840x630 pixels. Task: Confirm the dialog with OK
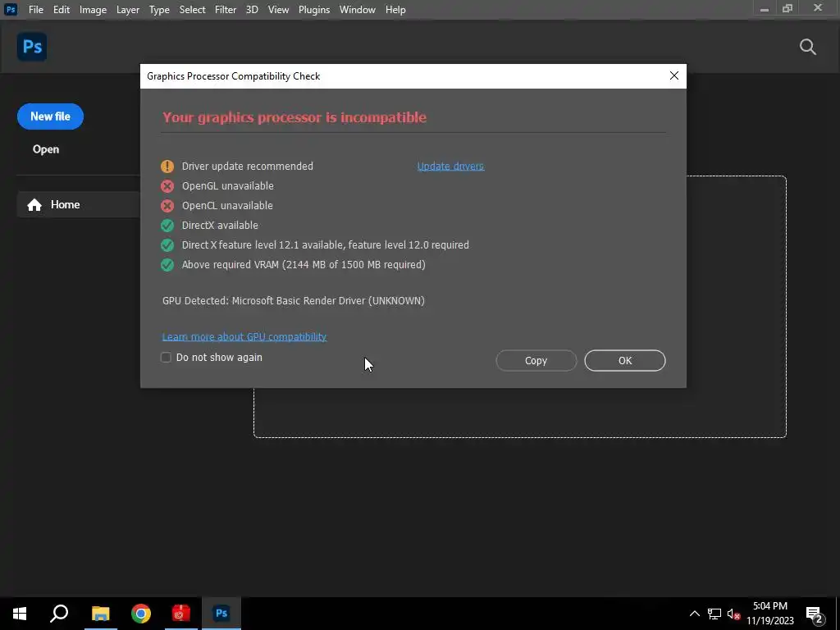coord(625,361)
